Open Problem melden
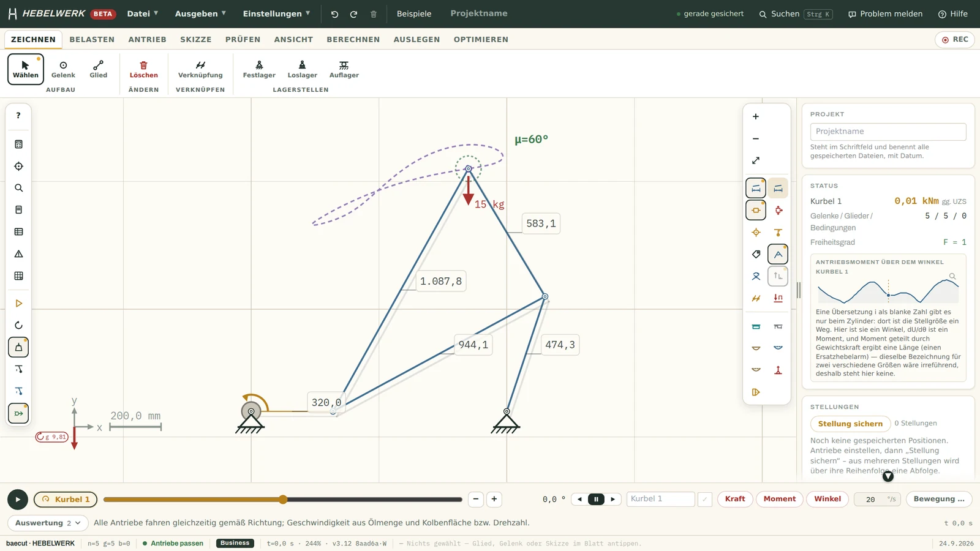This screenshot has width=980, height=551. (x=885, y=14)
